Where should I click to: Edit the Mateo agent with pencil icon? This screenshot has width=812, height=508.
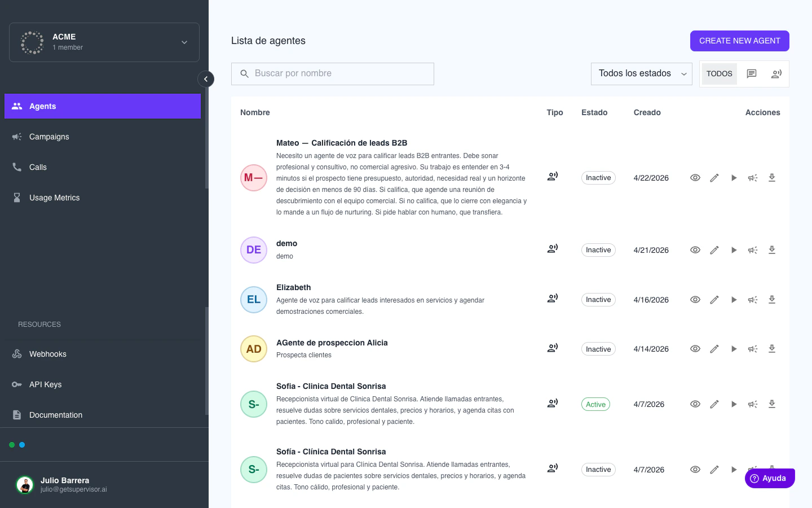coord(714,178)
